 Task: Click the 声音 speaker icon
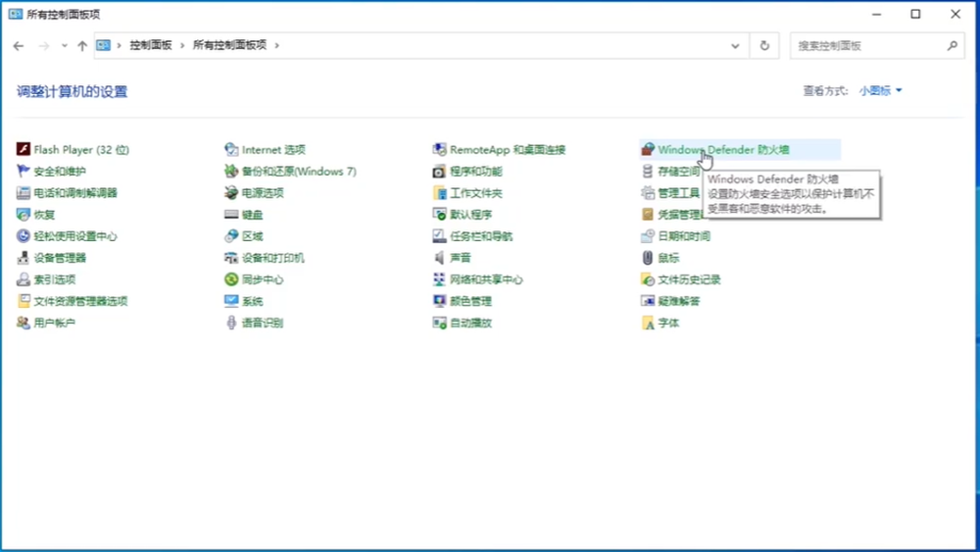pyautogui.click(x=440, y=258)
